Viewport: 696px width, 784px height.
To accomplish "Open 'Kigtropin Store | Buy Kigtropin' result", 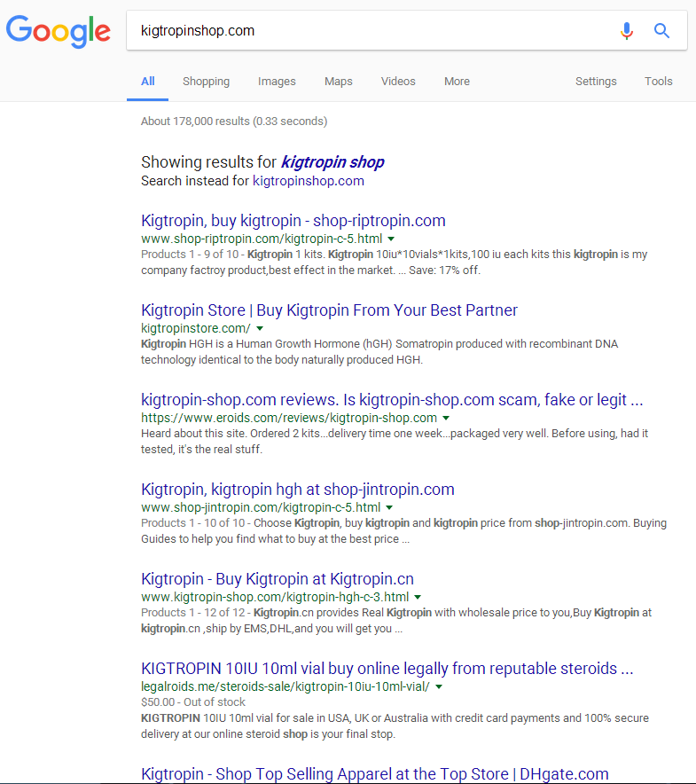I will pyautogui.click(x=329, y=310).
